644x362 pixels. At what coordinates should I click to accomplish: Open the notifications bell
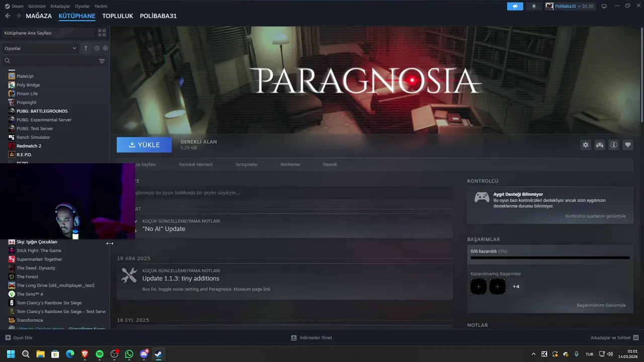click(x=534, y=6)
